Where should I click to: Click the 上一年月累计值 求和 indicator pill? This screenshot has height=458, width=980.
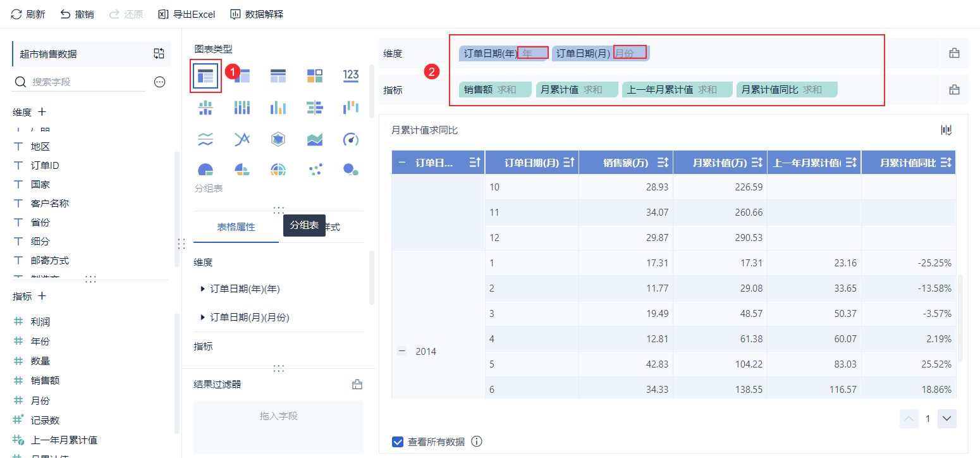click(677, 90)
